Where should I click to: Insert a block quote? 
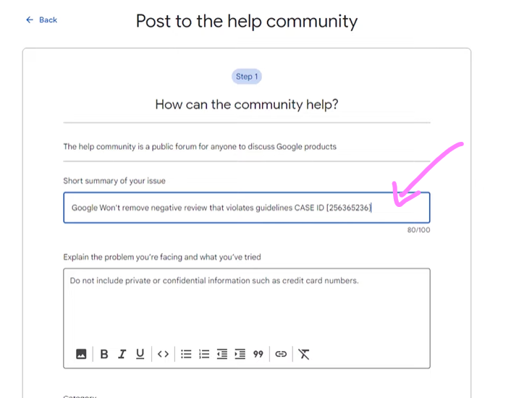tap(258, 354)
